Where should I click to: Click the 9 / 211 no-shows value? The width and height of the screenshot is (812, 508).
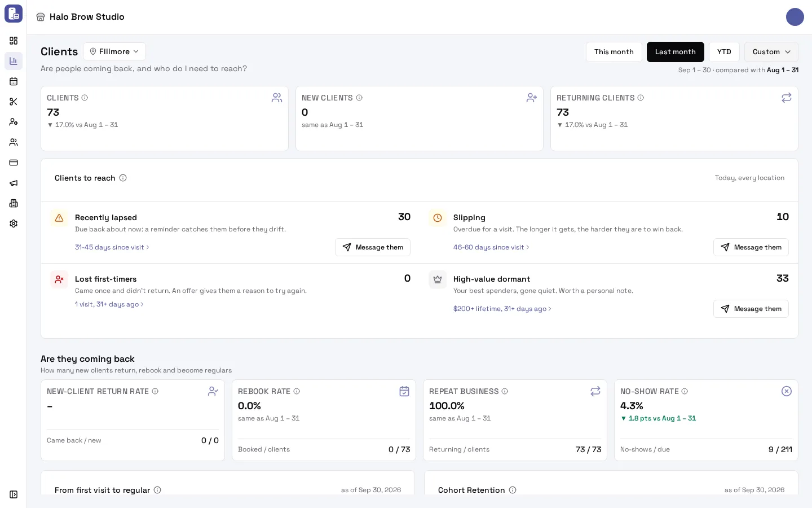pyautogui.click(x=780, y=449)
